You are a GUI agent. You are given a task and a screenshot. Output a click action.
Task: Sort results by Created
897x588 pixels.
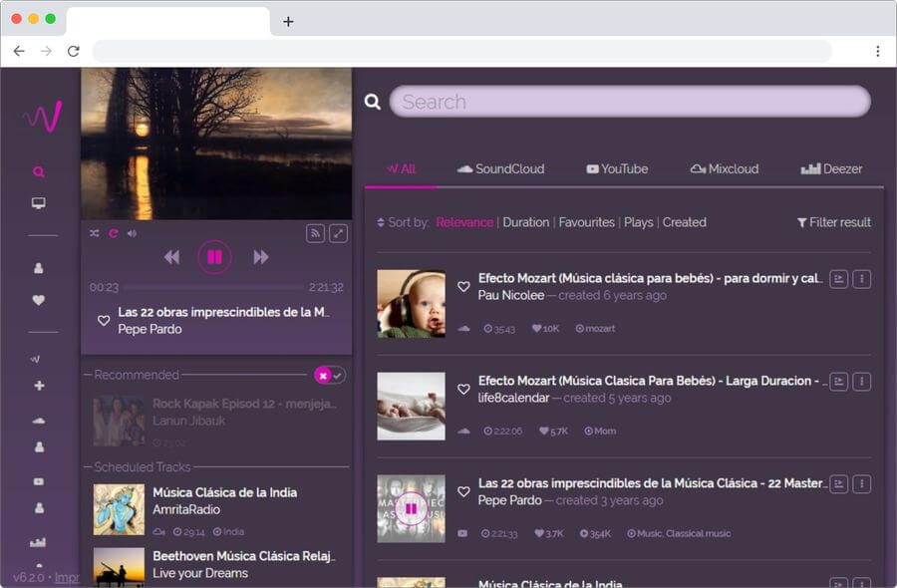[684, 222]
